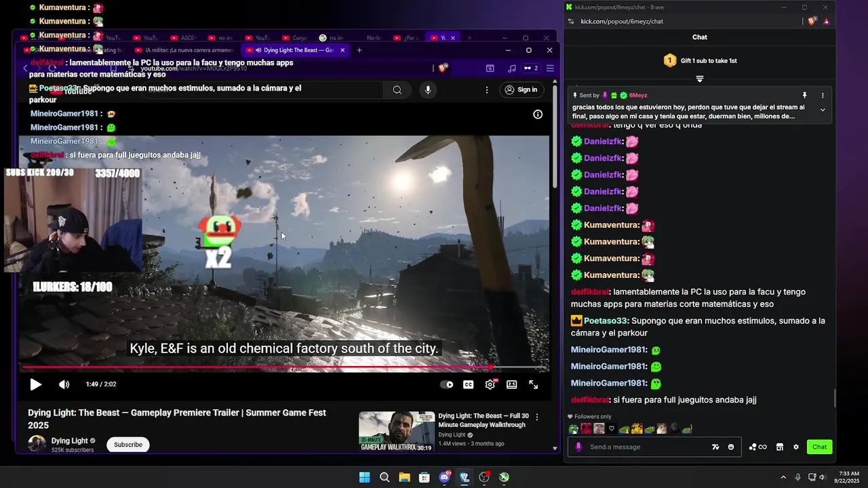Open YouTube player settings gear
868x488 pixels.
tap(490, 384)
